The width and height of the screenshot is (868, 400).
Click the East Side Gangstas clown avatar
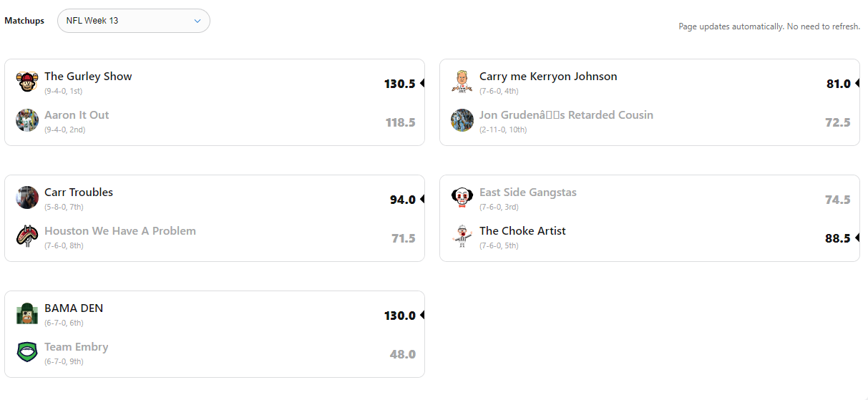(x=462, y=197)
